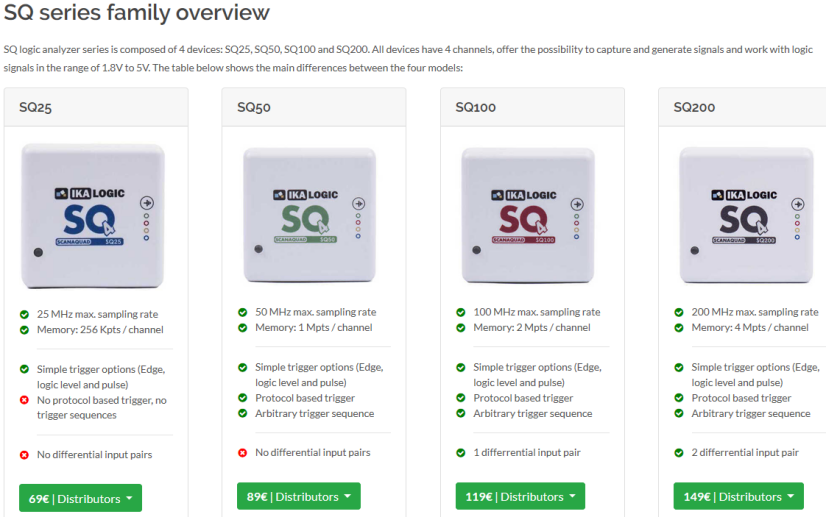
Task: Click the red X icon next to No protocol based trigger
Action: point(24,400)
